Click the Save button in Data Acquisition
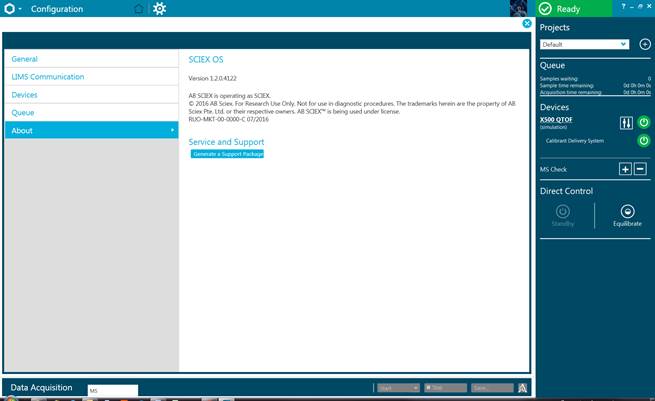This screenshot has width=655, height=401. click(492, 388)
